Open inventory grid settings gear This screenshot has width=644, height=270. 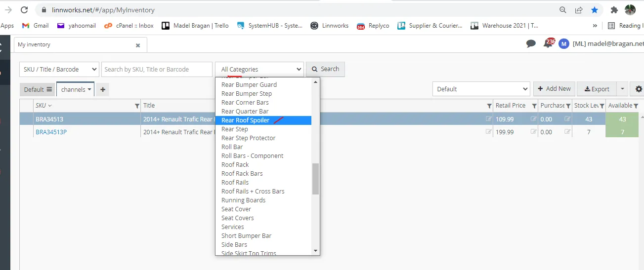639,89
